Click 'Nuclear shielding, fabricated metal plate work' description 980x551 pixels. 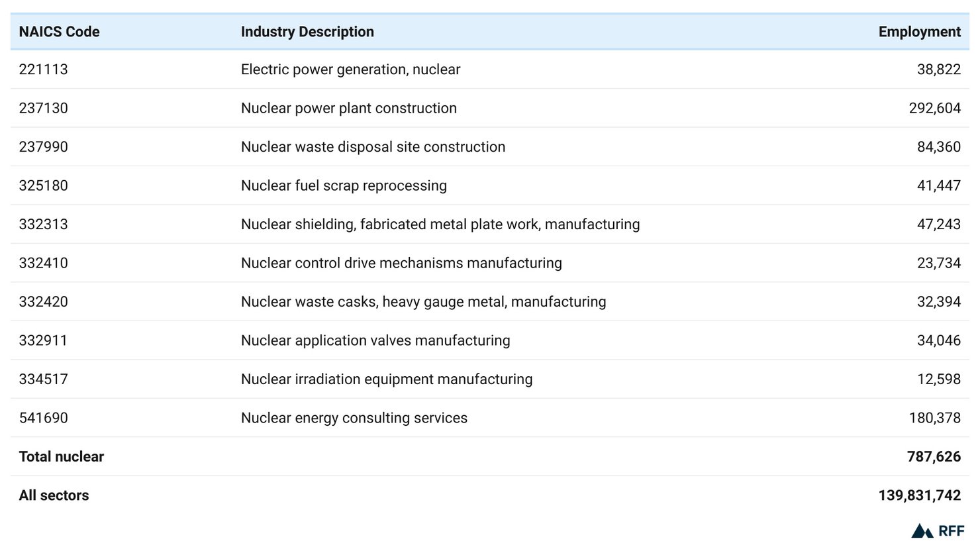click(x=440, y=225)
